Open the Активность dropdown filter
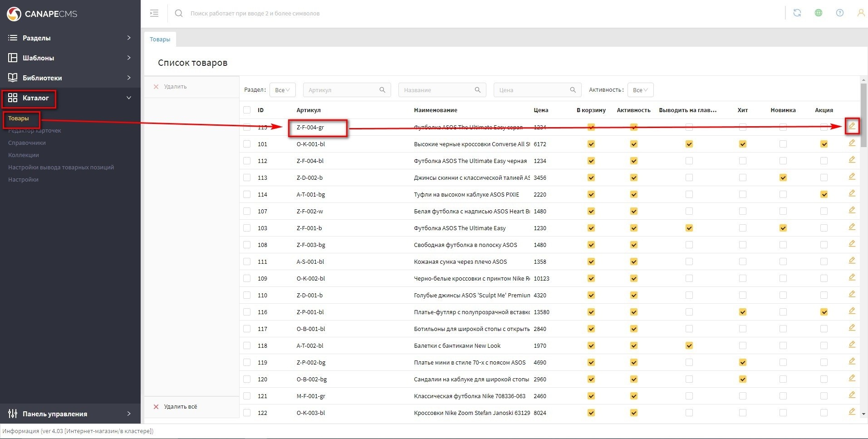Screen dimensions: 868x439 click(x=640, y=90)
